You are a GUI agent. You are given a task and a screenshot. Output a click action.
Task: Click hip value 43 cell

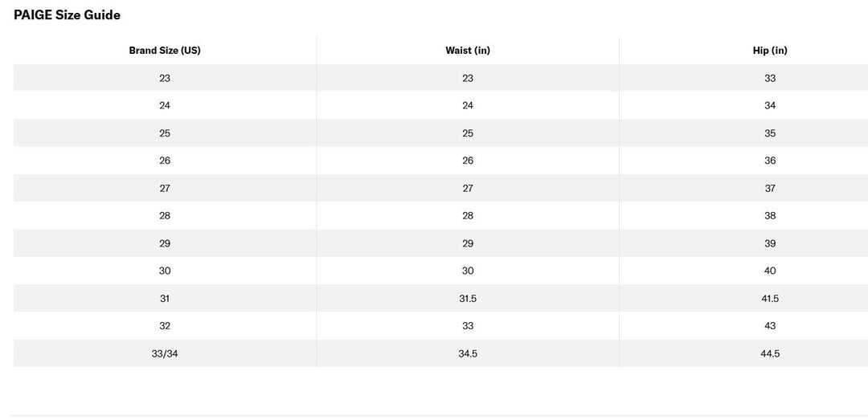[x=770, y=326]
